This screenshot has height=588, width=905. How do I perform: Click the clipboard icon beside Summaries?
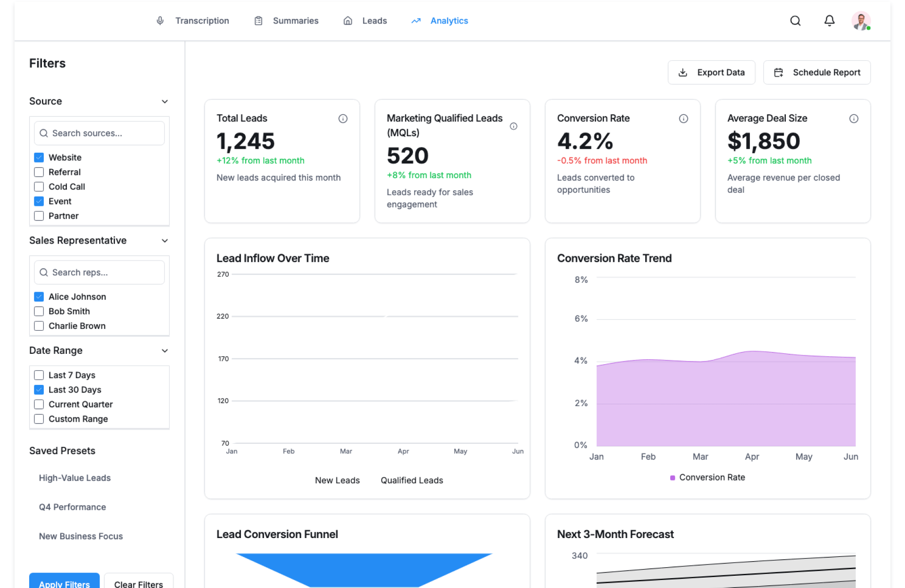pos(258,21)
